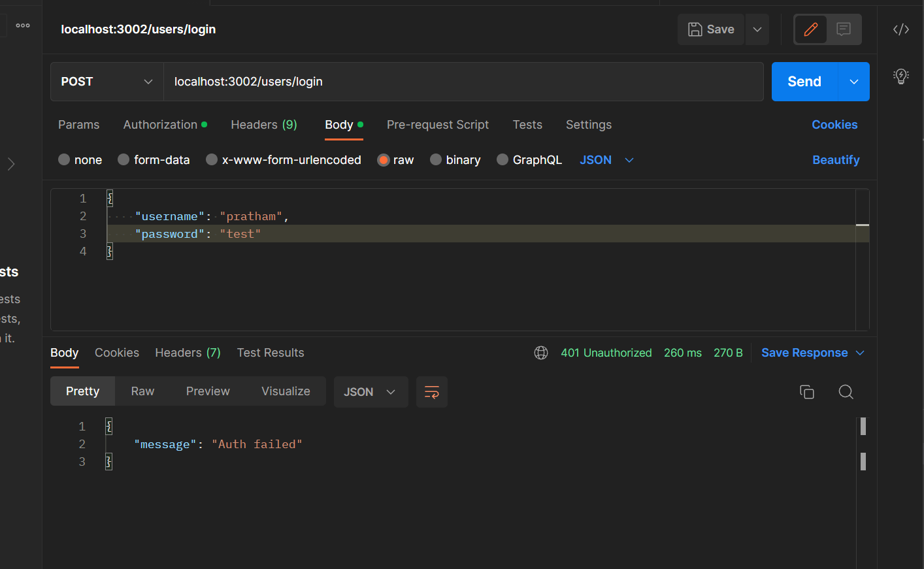The image size is (924, 569).
Task: Open the response Headers (7) tab
Action: [x=188, y=353]
